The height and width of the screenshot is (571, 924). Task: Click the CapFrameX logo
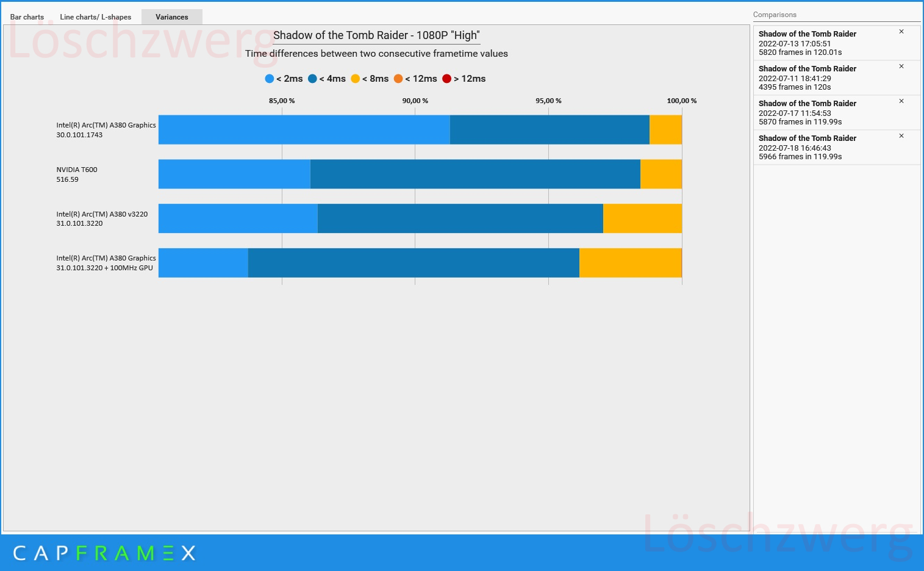(x=104, y=553)
